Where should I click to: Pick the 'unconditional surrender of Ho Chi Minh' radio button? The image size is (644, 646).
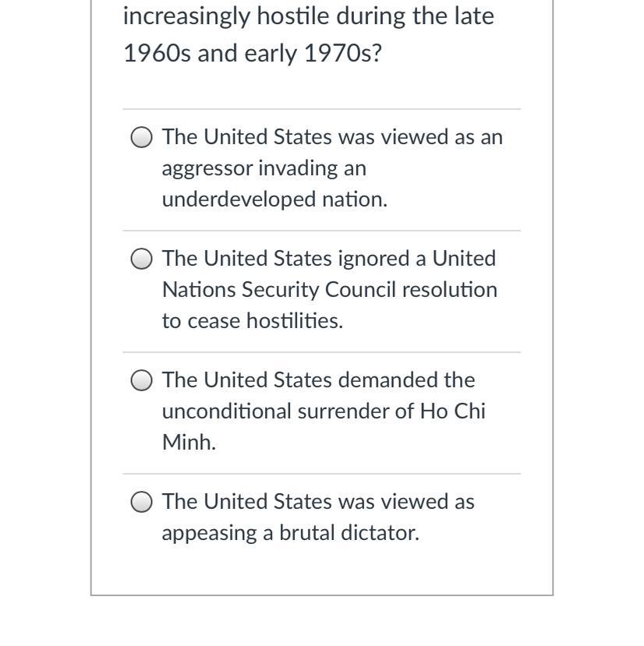tap(141, 379)
